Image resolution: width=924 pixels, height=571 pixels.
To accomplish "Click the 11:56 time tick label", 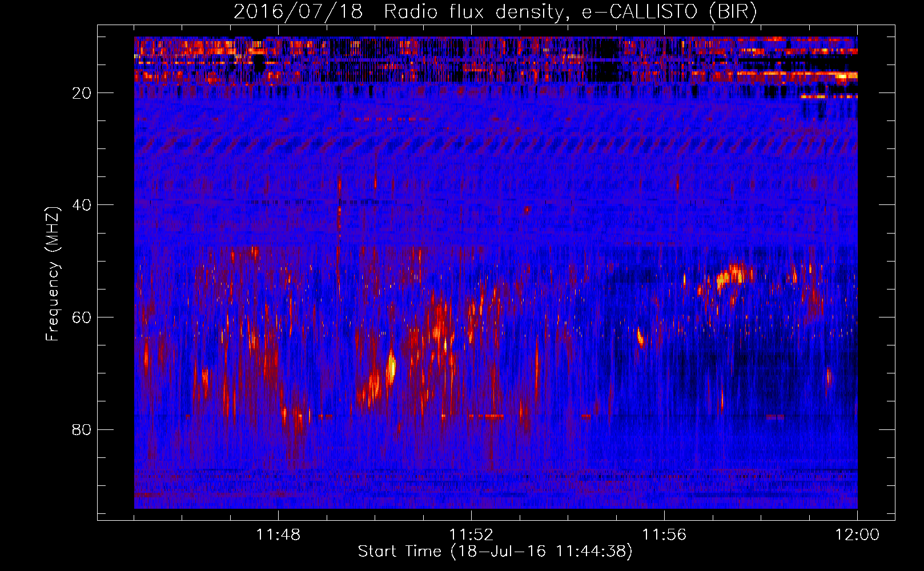I will click(664, 535).
